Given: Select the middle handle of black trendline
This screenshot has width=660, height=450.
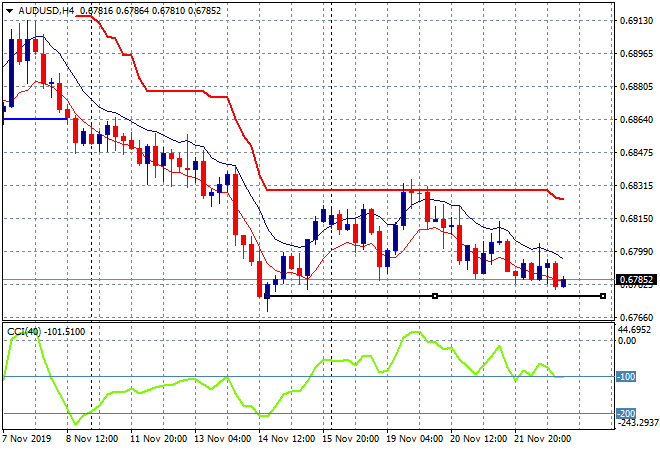Looking at the screenshot, I should 435,296.
